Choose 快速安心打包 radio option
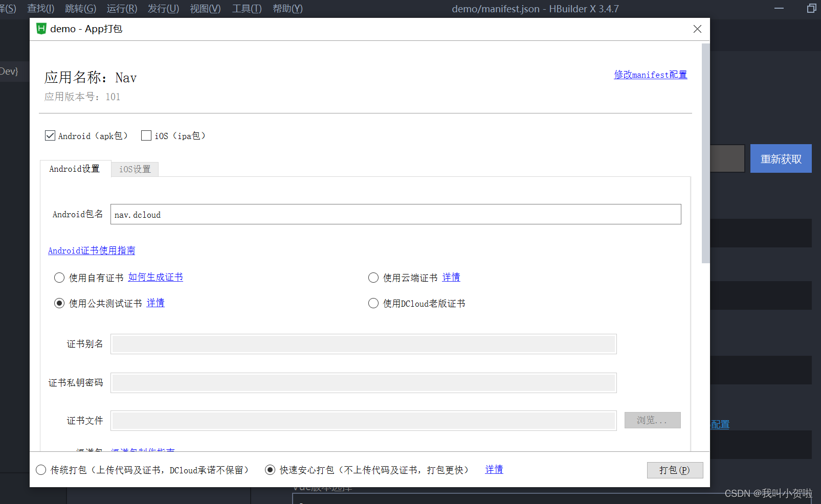This screenshot has height=504, width=821. click(270, 470)
